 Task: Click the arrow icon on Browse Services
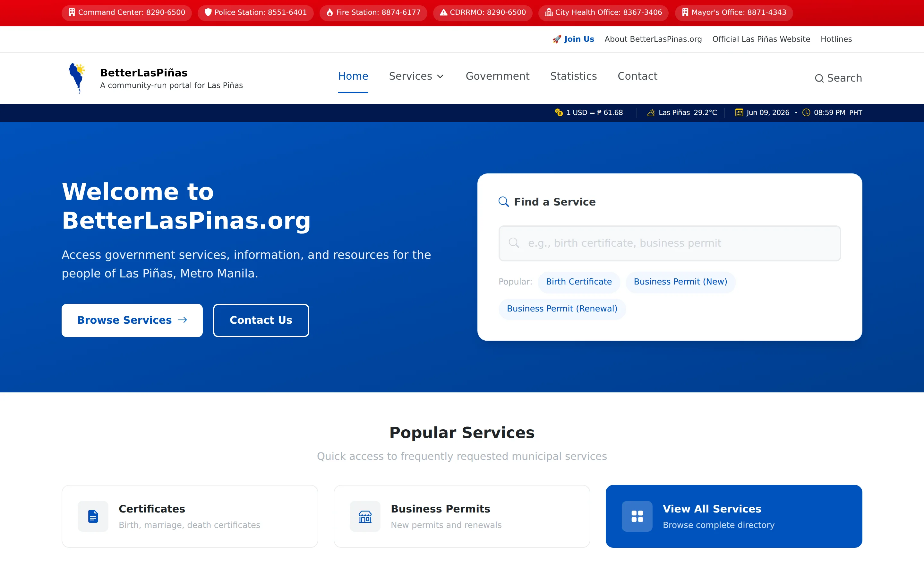(183, 320)
